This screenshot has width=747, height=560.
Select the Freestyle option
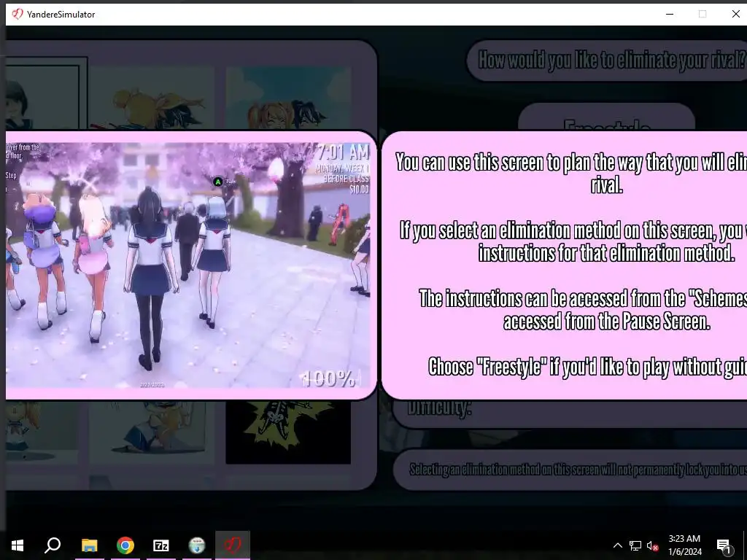click(606, 117)
